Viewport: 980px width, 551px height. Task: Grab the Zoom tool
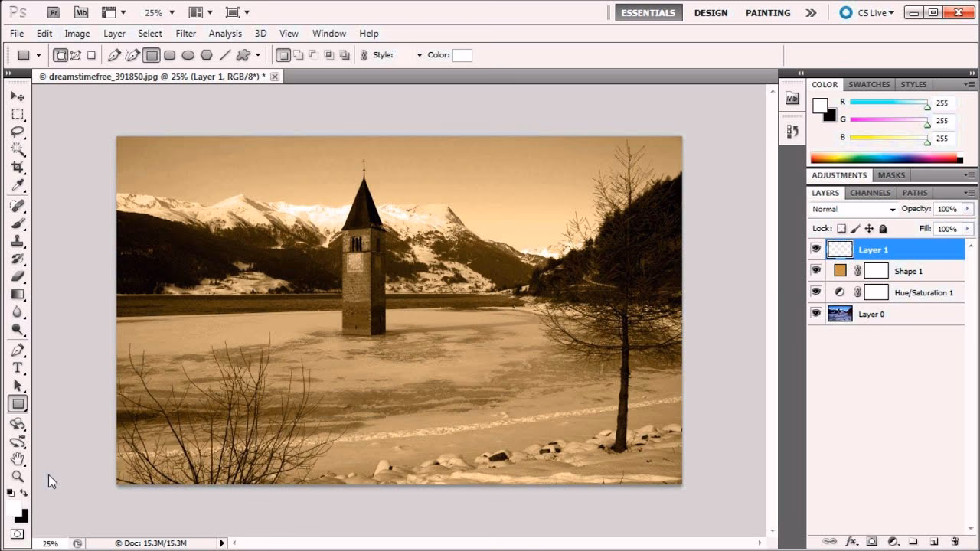click(17, 477)
